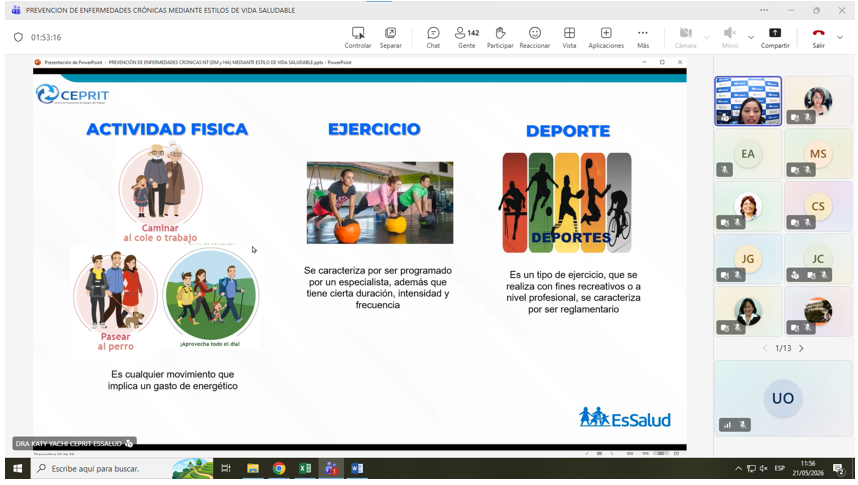This screenshot has width=858, height=485.
Task: Click signal strength icon on UO tile
Action: [x=727, y=425]
